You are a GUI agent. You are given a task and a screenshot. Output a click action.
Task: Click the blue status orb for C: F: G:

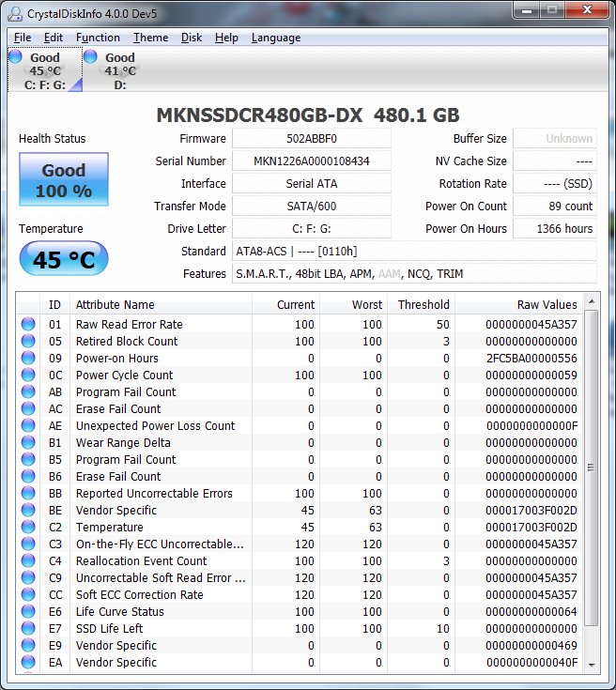coord(15,56)
